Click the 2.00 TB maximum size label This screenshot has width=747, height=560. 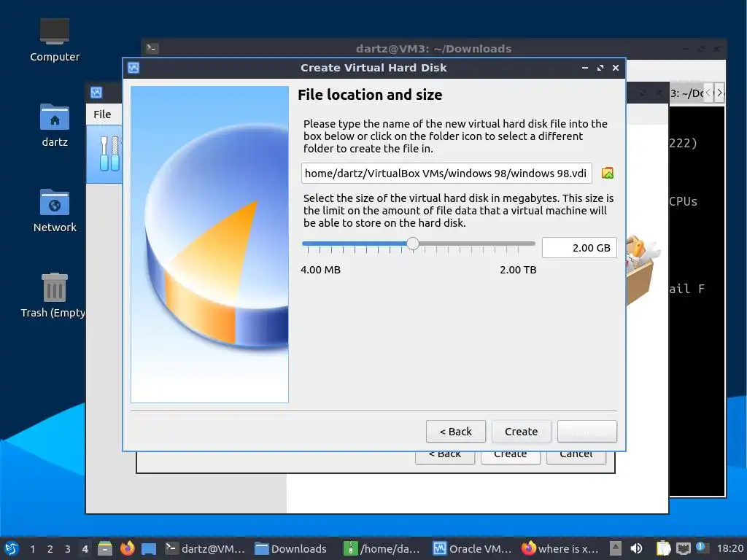pos(518,270)
